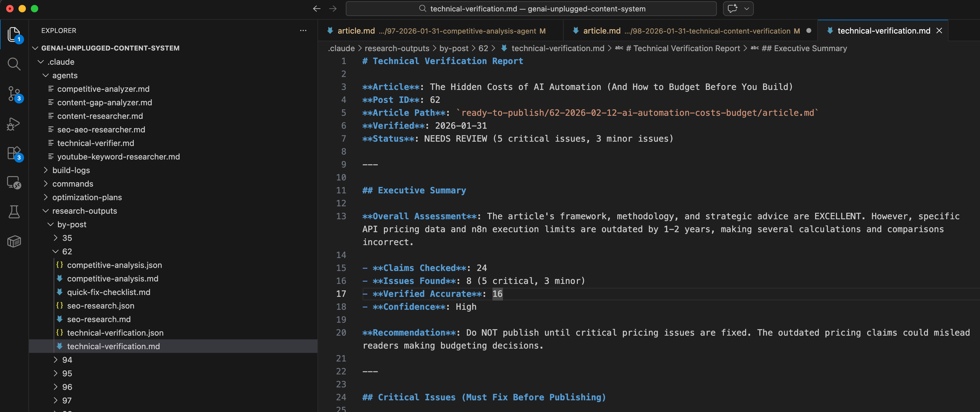
Task: Collapse folder 62 in by-post
Action: tap(67, 251)
